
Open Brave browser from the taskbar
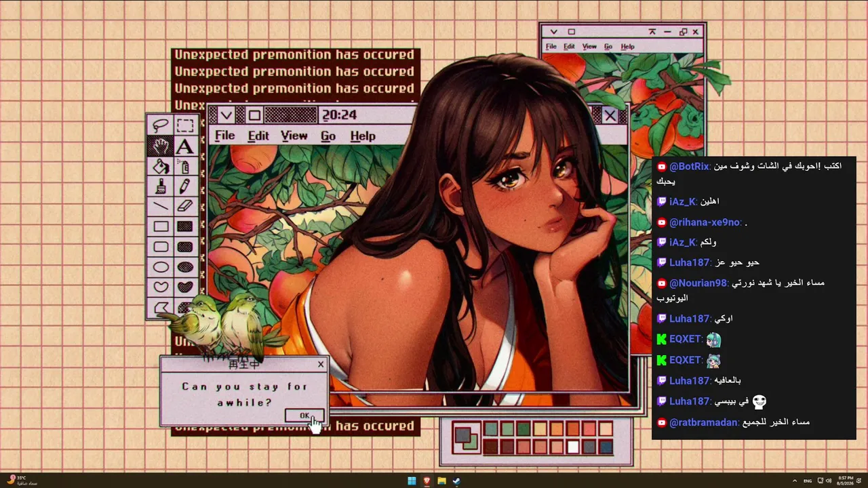pos(427,481)
